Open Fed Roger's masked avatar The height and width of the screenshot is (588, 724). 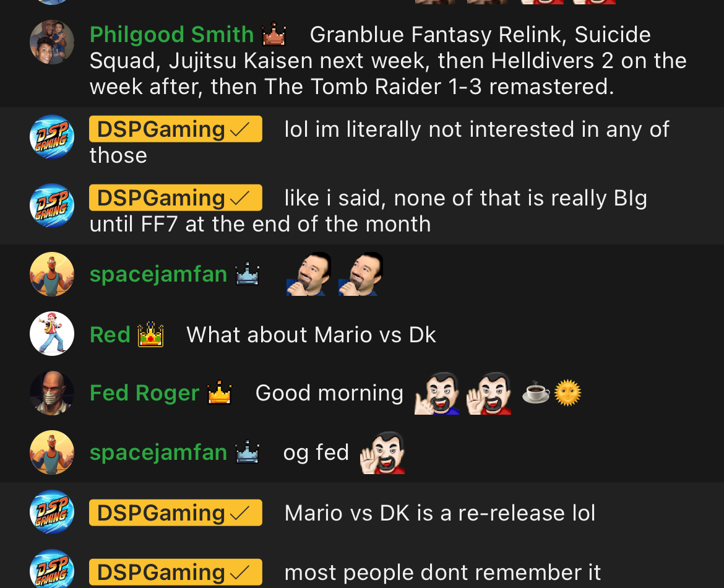[x=52, y=393]
